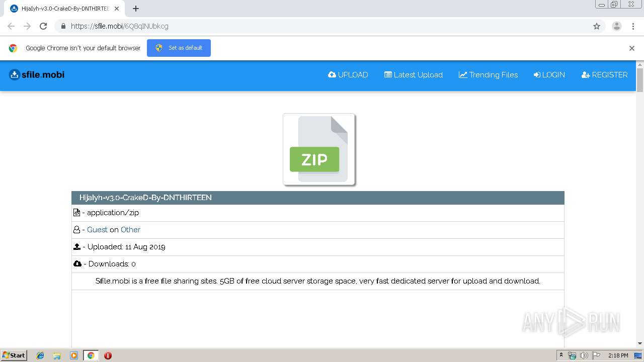This screenshot has height=362, width=644.
Task: Click the browser forward arrow
Action: (27, 26)
